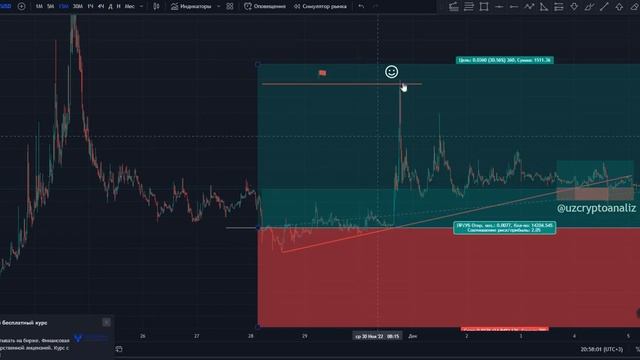Open the indicator templates grid icon
Screen dimensions: 640x360
[x=230, y=6]
